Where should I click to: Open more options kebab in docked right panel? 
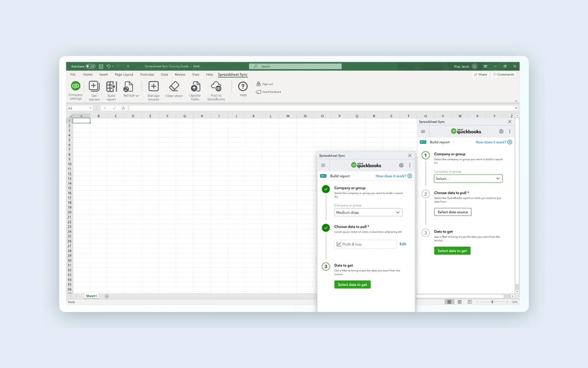tap(510, 131)
